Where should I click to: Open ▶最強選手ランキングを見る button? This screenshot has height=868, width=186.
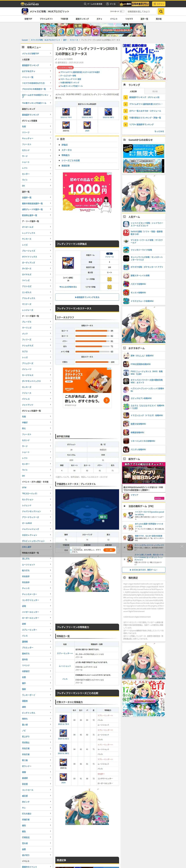tap(87, 297)
